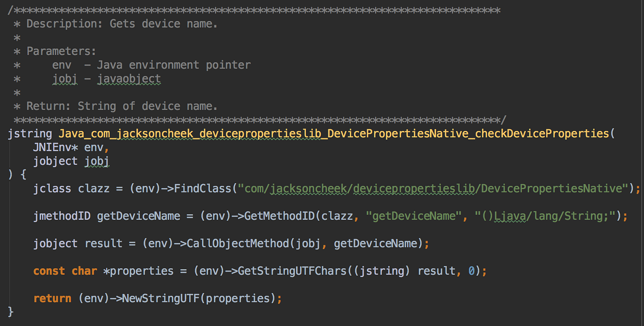
Task: Select the properties pointer variable name
Action: pyautogui.click(x=143, y=271)
